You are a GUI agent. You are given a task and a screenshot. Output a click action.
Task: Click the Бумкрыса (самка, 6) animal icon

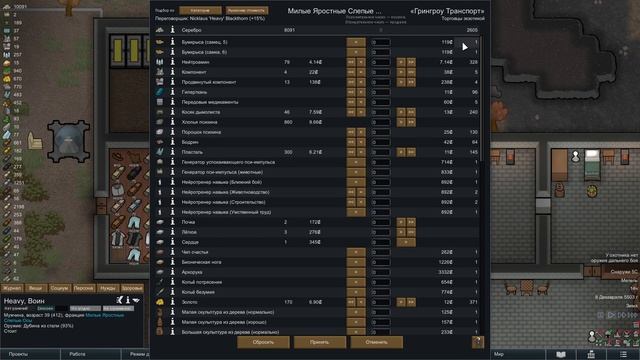(x=160, y=52)
